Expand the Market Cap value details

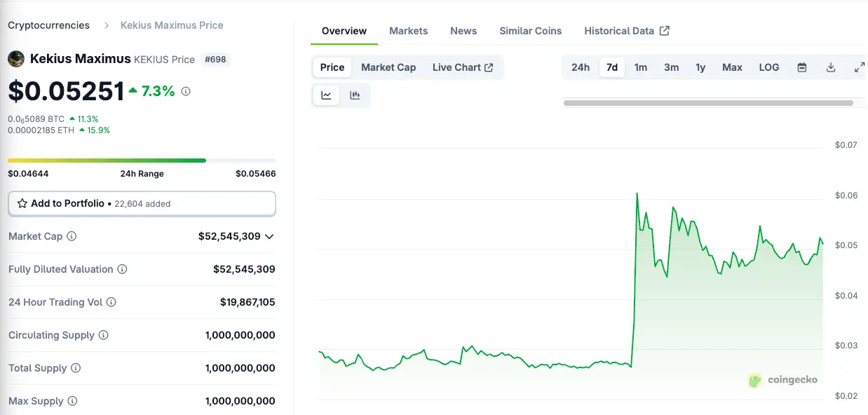269,236
